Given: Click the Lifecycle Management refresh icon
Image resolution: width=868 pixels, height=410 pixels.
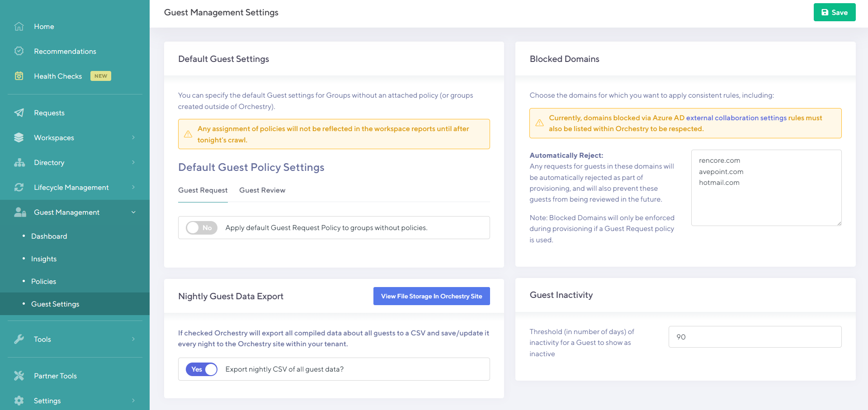Looking at the screenshot, I should [x=19, y=188].
